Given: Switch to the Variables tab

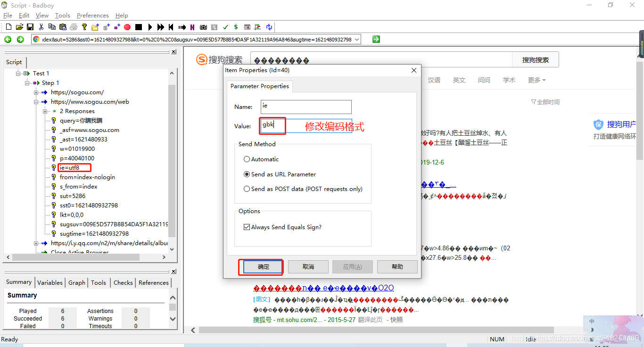Looking at the screenshot, I should coord(50,283).
